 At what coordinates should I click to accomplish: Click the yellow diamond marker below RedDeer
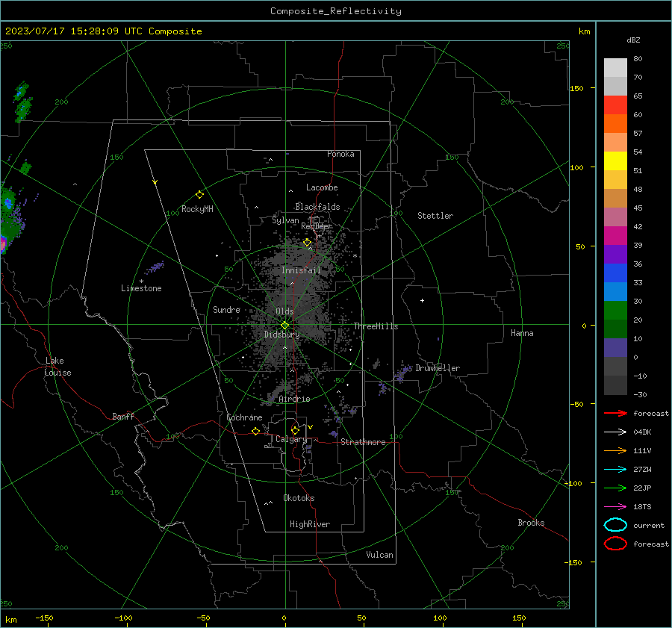[x=307, y=243]
